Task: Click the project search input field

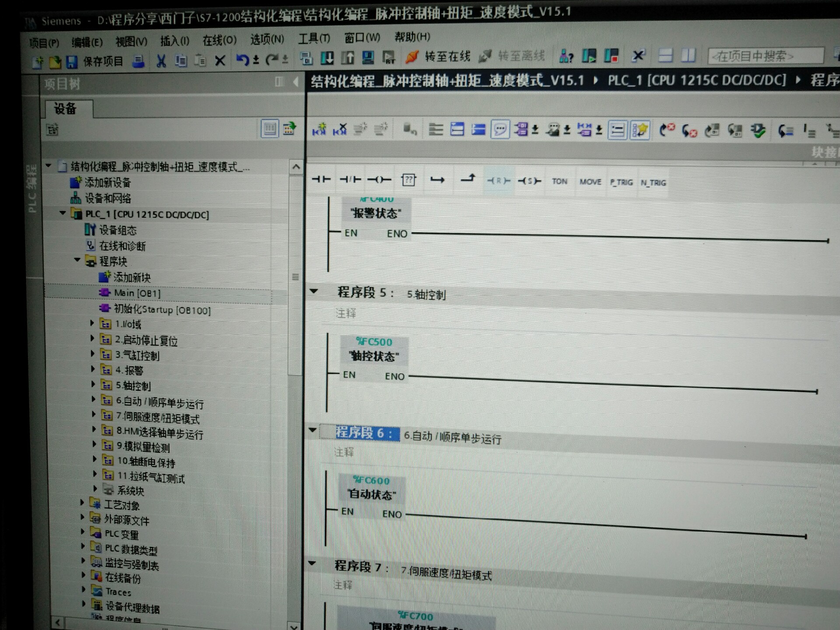Action: click(x=765, y=56)
